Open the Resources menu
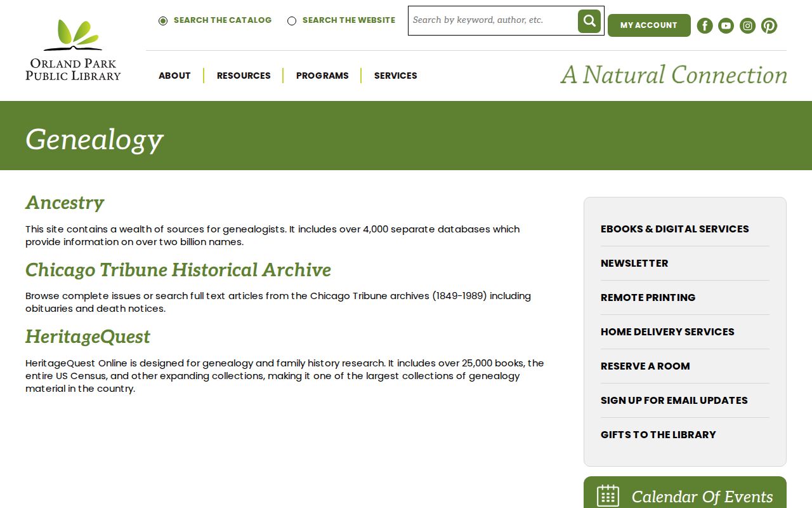This screenshot has height=508, width=812. pyautogui.click(x=244, y=76)
